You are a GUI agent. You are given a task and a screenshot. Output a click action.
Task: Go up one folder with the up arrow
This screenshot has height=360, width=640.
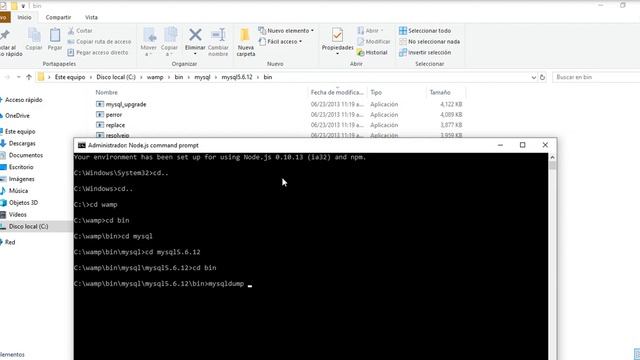click(x=29, y=77)
